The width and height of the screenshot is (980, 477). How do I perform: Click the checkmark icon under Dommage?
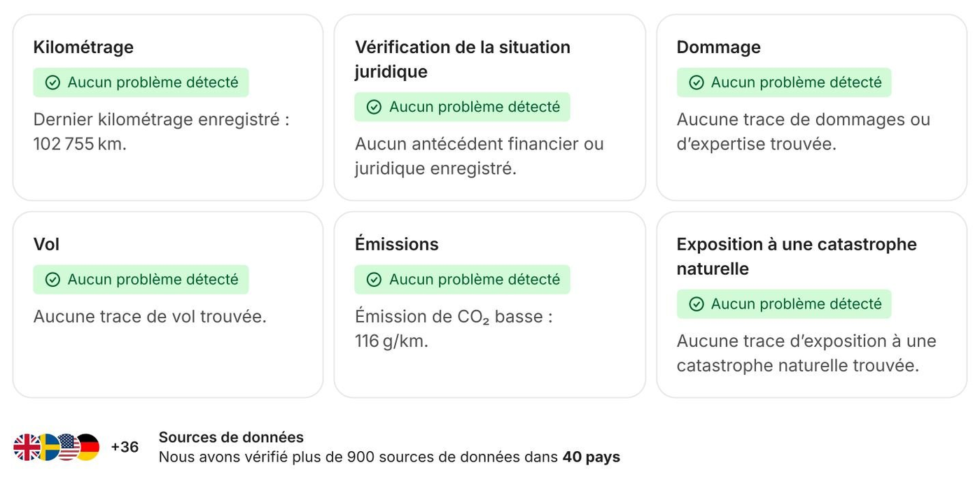pos(696,83)
